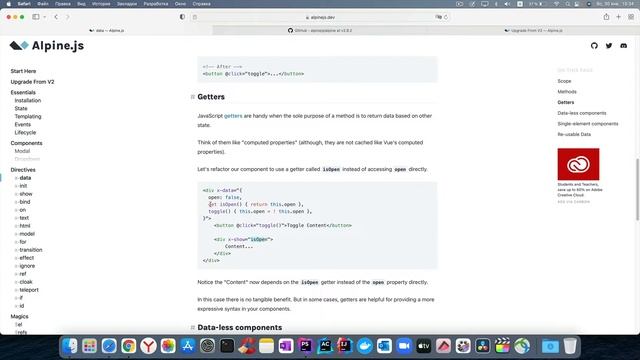This screenshot has width=640, height=360.
Task: Go to the Templating docs page
Action: coord(28,116)
